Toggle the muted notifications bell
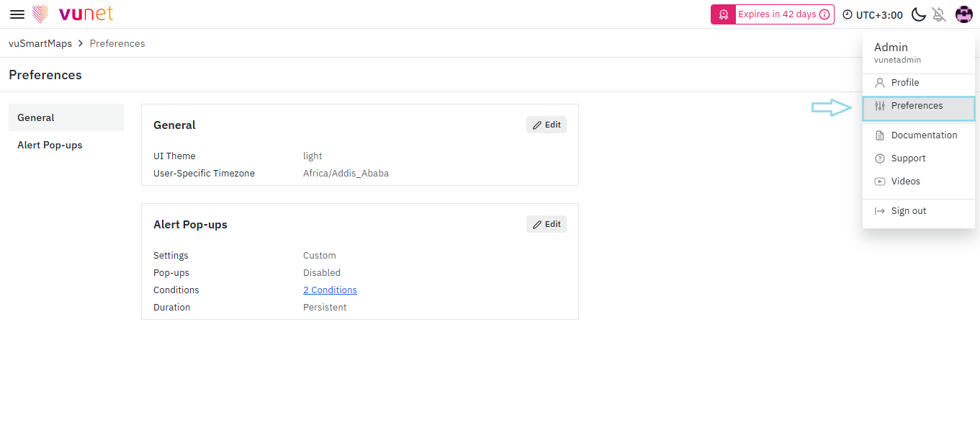980x438 pixels. pyautogui.click(x=939, y=14)
